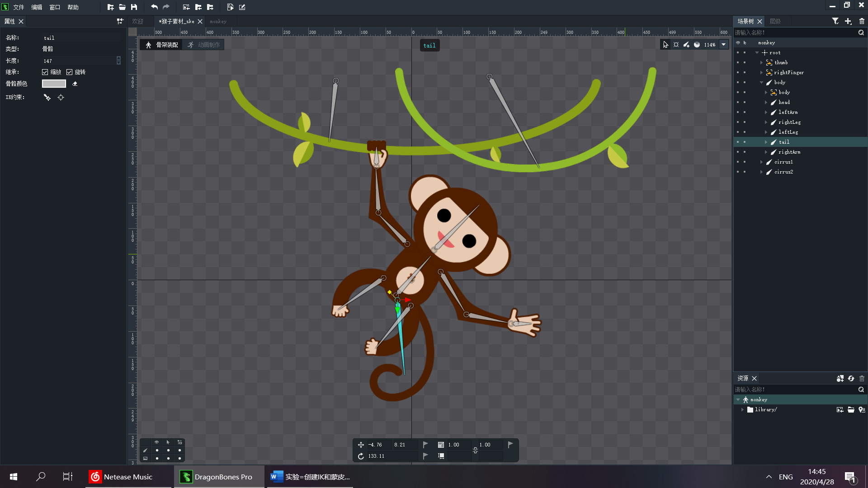Open the zoom percentage dropdown
This screenshot has height=488, width=868.
pos(723,45)
